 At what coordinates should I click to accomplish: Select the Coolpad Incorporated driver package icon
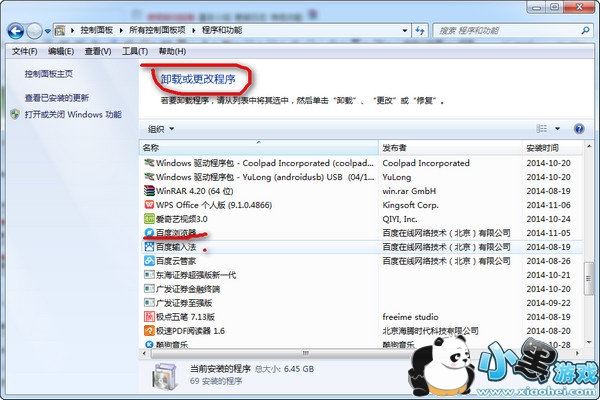[x=149, y=163]
